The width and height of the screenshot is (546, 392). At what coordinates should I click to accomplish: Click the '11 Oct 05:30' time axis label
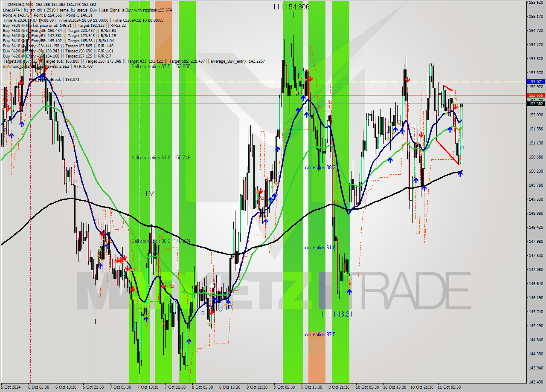coord(449,387)
